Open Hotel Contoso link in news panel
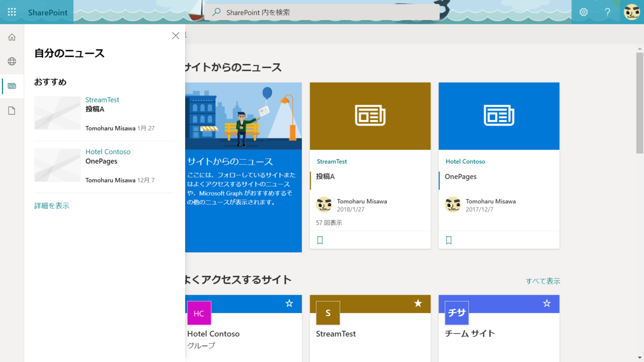The width and height of the screenshot is (644, 362). [x=108, y=152]
